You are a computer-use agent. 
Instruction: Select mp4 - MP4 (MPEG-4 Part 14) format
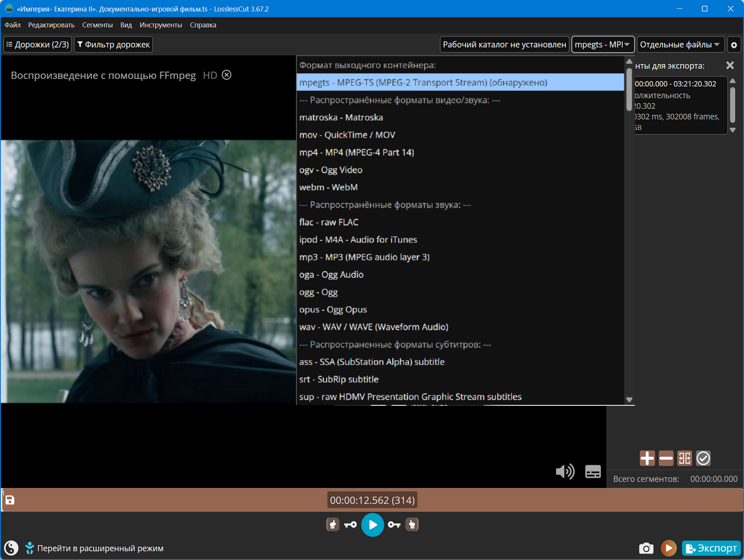(x=357, y=153)
